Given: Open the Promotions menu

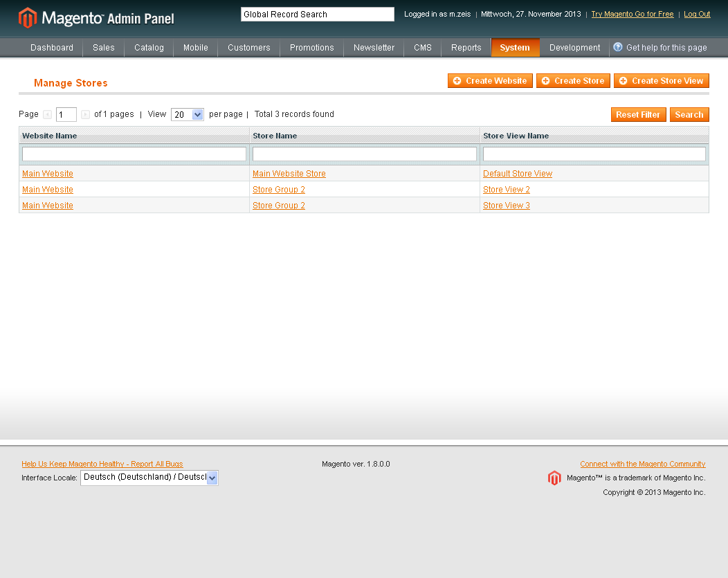Looking at the screenshot, I should (311, 47).
